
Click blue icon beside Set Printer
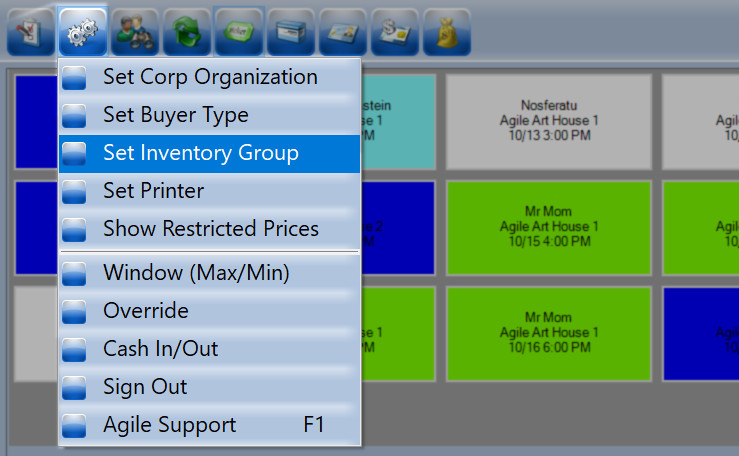74,192
